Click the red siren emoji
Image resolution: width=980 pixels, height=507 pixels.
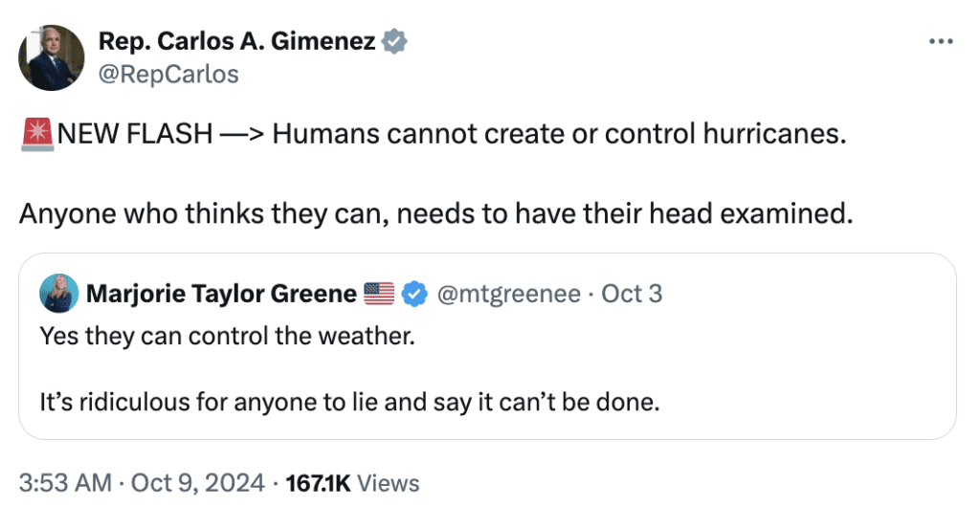point(37,134)
